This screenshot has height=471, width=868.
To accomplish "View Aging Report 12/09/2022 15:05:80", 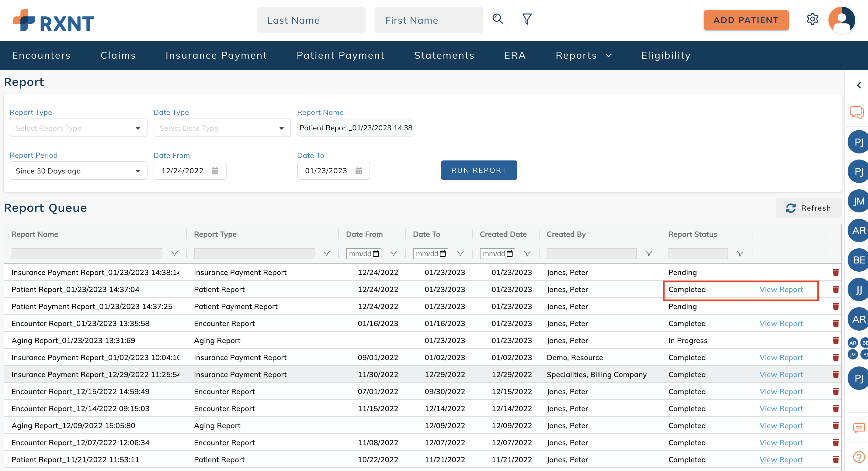I will [x=781, y=425].
